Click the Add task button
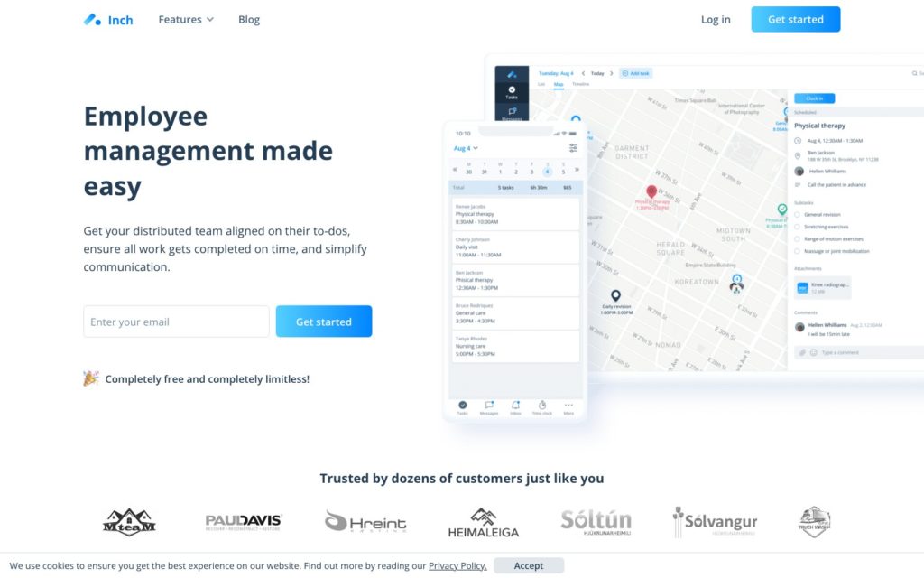The height and width of the screenshot is (578, 924). [636, 73]
